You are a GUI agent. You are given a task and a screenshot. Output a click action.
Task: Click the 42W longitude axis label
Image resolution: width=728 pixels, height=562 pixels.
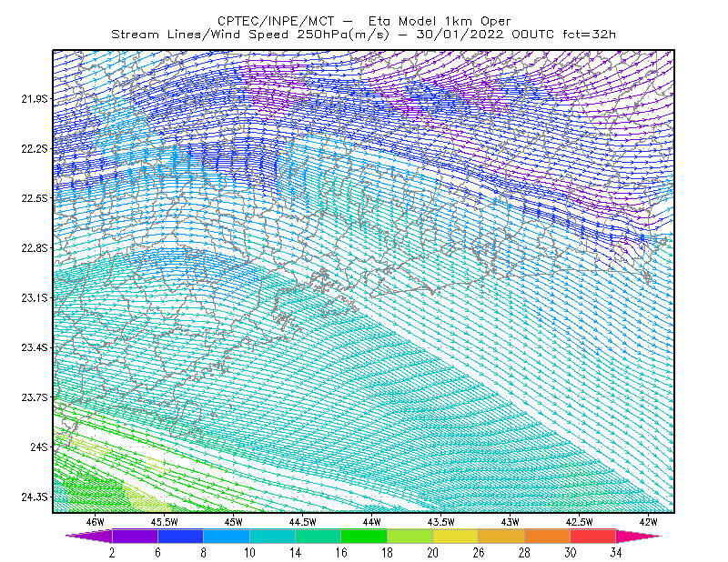[649, 522]
